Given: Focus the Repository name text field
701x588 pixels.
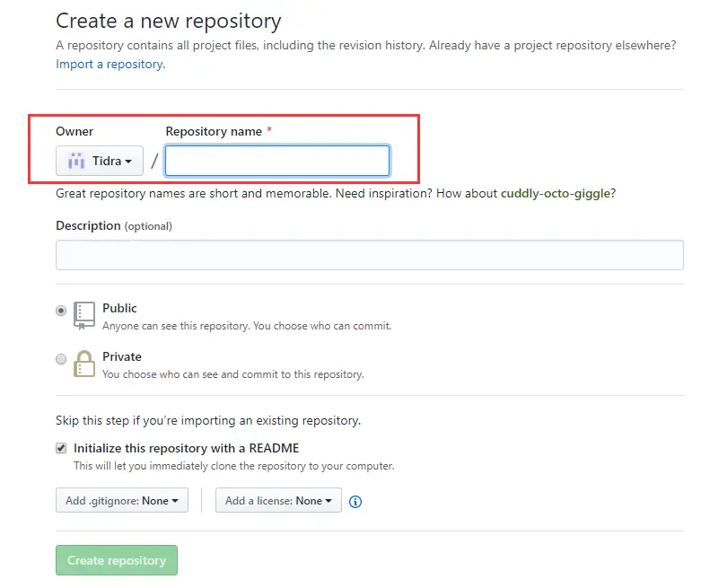Looking at the screenshot, I should pyautogui.click(x=277, y=161).
